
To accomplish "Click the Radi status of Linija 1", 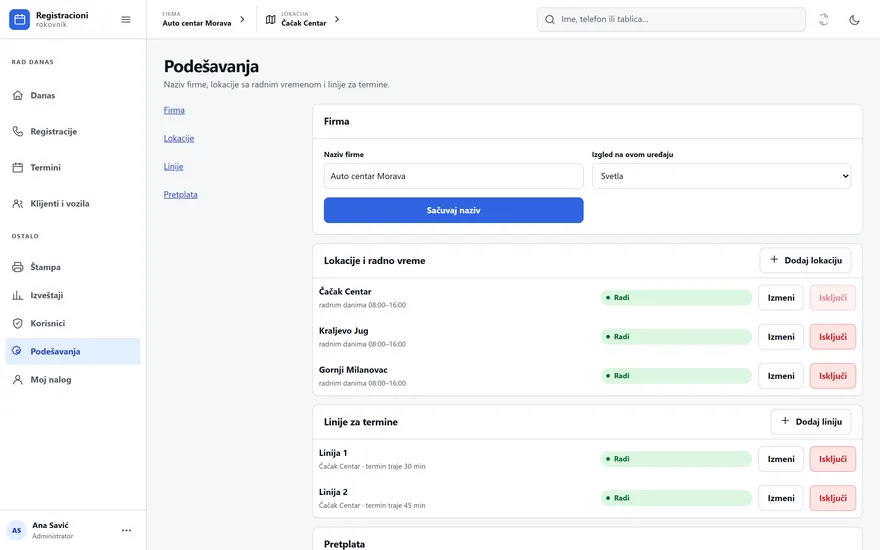I will (x=676, y=459).
